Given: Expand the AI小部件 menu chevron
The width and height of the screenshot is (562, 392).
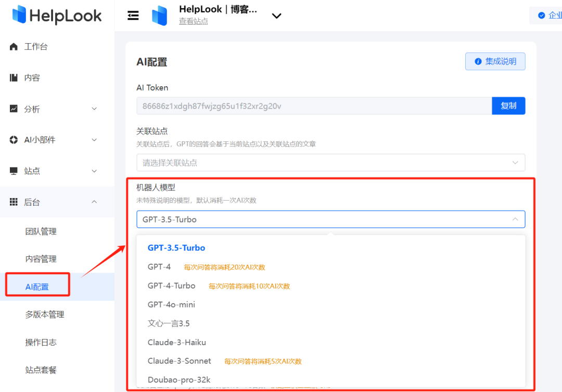Looking at the screenshot, I should click(94, 140).
